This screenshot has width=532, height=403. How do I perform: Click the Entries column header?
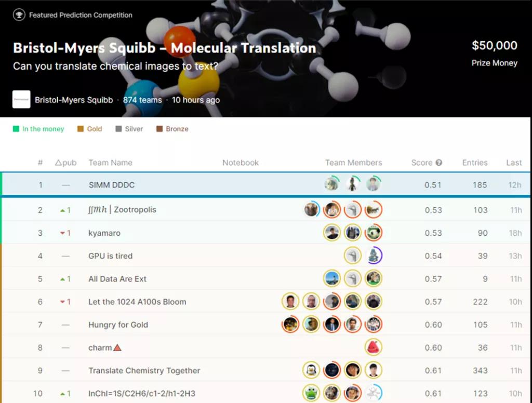tap(475, 163)
